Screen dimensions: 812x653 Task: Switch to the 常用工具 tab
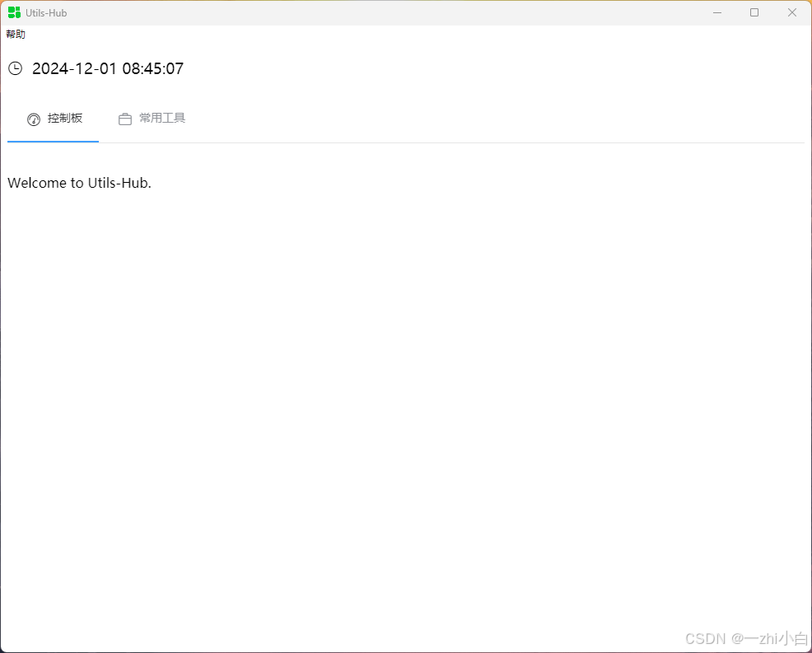tap(152, 119)
